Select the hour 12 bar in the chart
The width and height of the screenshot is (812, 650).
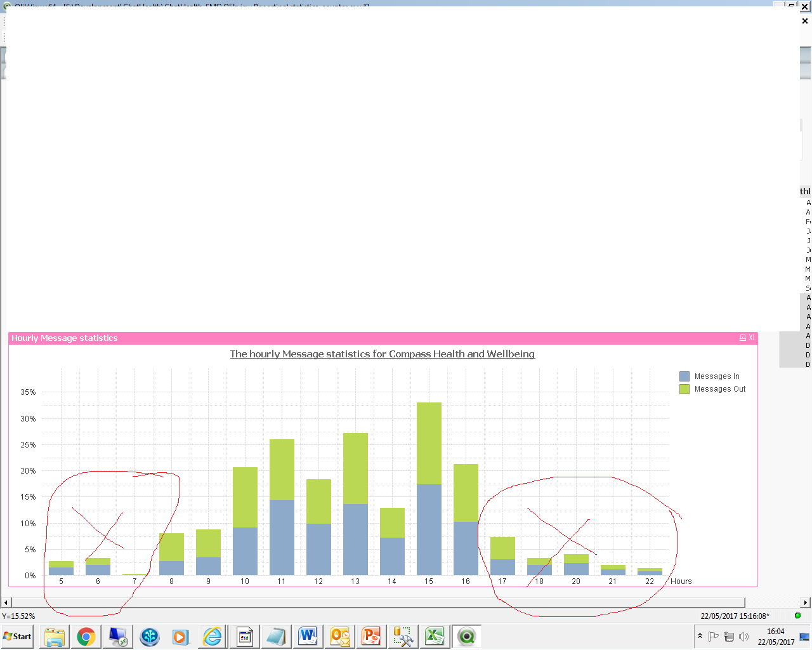click(x=318, y=527)
